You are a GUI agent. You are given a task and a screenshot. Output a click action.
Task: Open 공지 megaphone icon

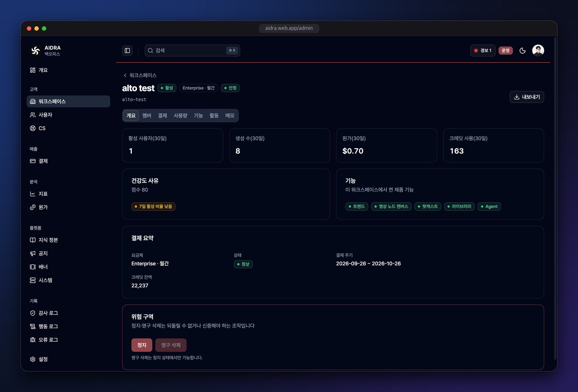pos(33,254)
